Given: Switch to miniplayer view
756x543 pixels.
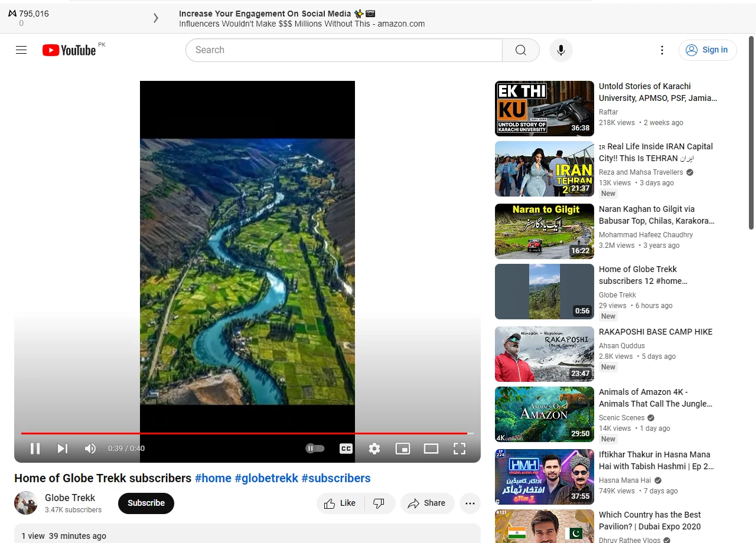Looking at the screenshot, I should [403, 449].
